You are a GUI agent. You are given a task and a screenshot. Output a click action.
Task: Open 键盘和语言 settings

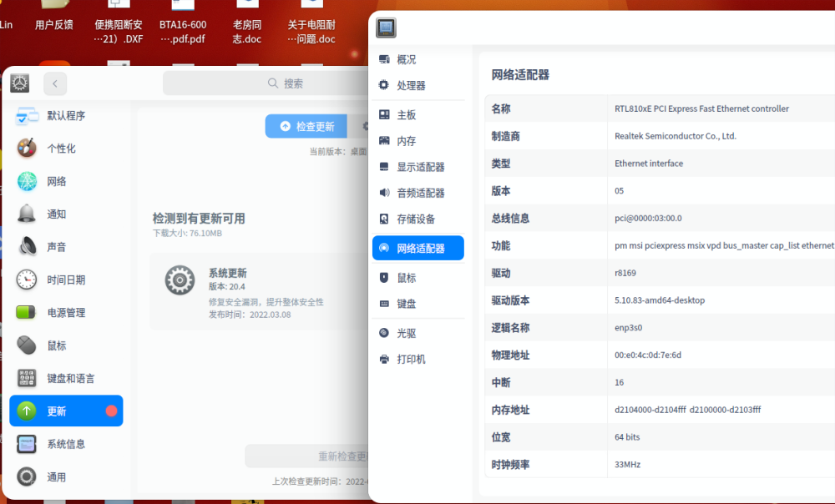[66, 378]
